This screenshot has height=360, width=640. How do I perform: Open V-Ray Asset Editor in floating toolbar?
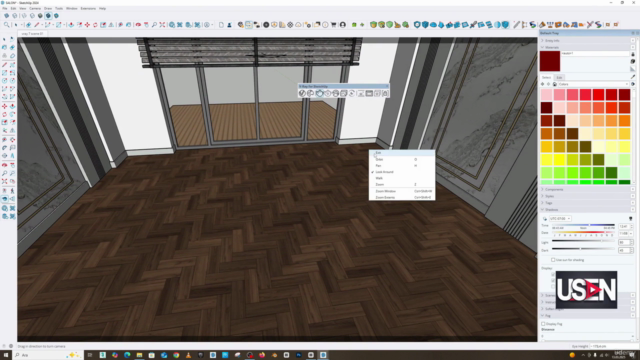tap(302, 93)
